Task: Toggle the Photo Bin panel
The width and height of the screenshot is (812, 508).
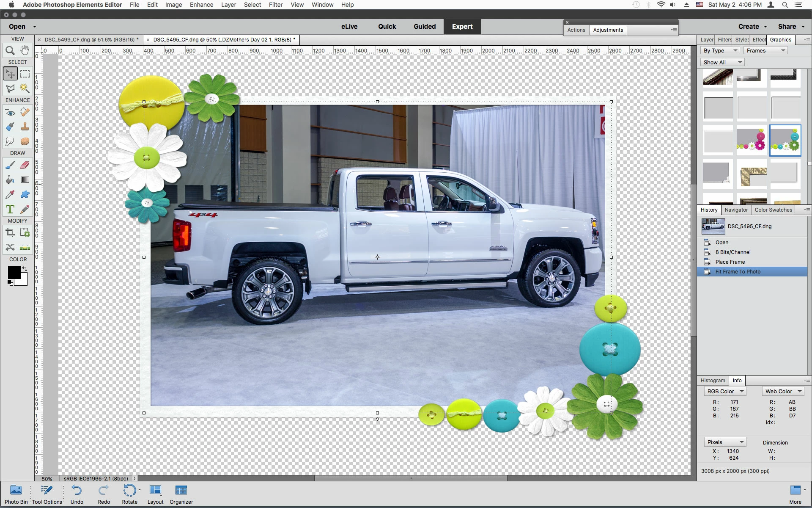Action: click(16, 494)
